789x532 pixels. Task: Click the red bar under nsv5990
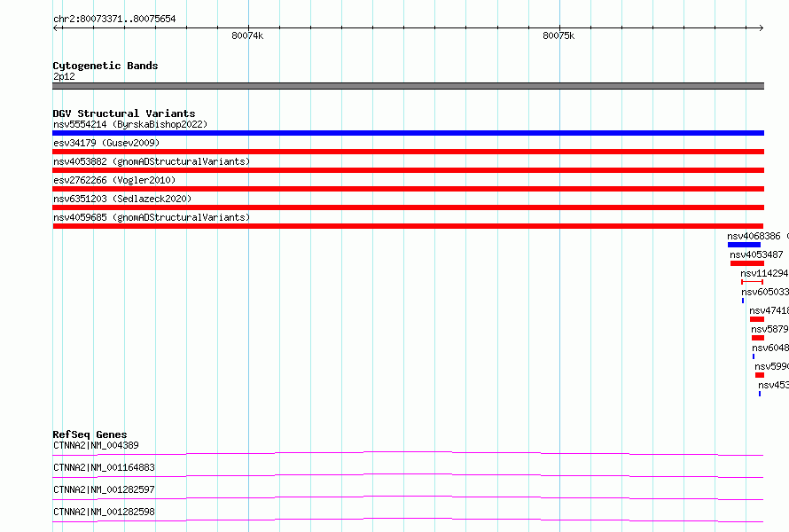click(x=760, y=375)
